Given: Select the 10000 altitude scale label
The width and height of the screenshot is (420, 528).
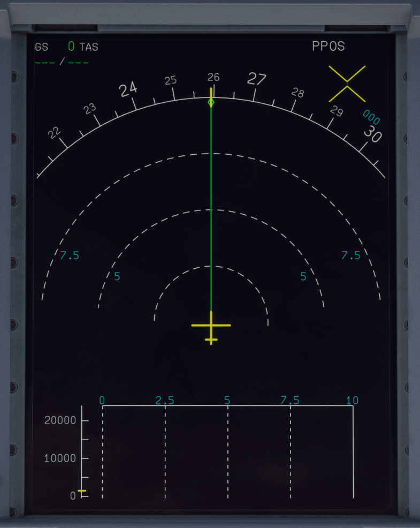Looking at the screenshot, I should tap(60, 458).
